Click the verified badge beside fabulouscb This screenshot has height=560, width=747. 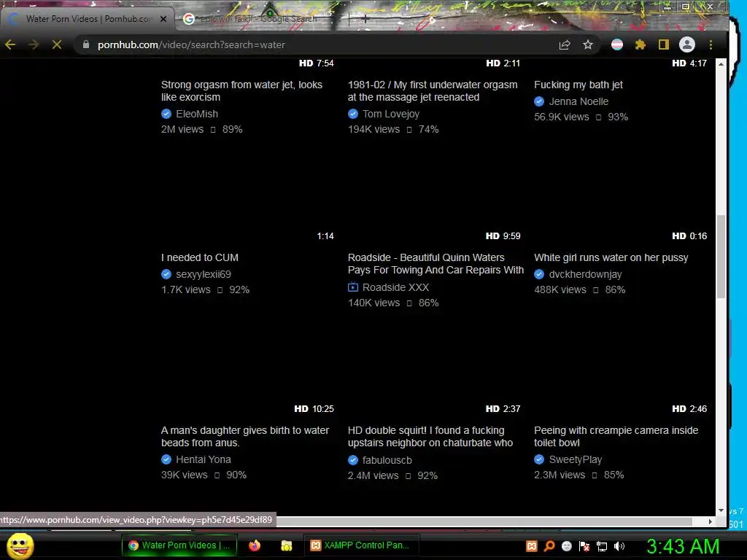click(x=353, y=461)
